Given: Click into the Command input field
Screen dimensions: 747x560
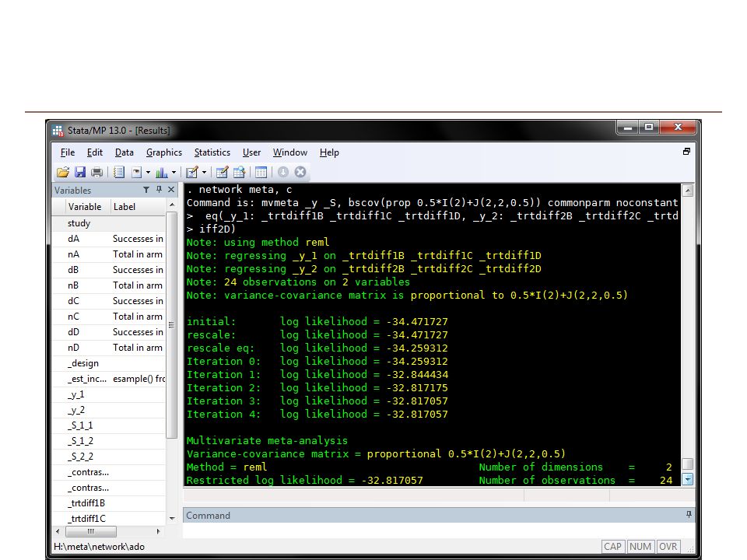Looking at the screenshot, I should pos(439,530).
